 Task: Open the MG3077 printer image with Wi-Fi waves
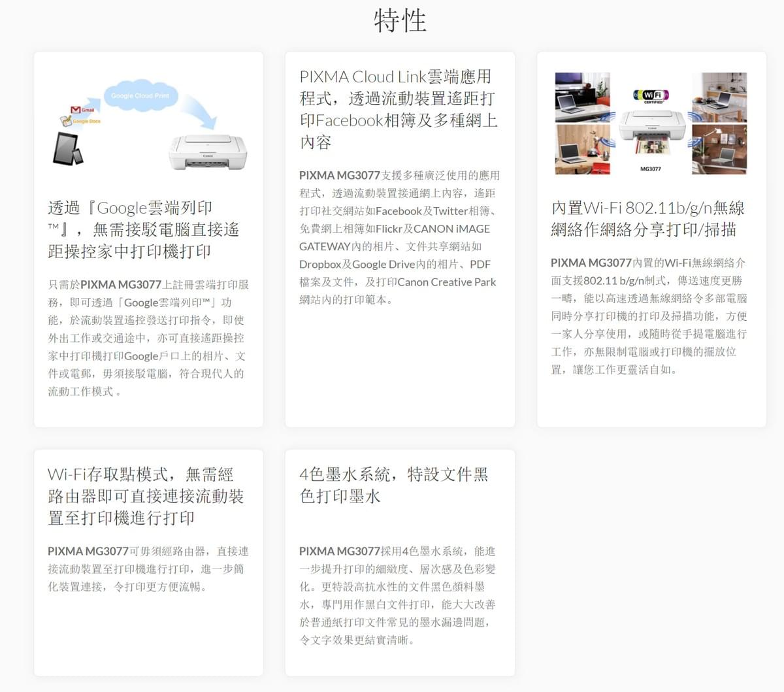coord(651,133)
